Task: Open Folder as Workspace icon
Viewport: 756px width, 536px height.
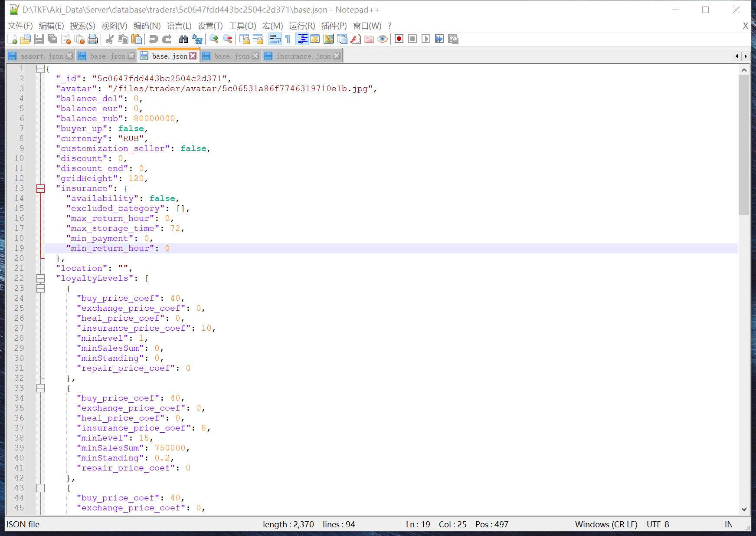Action: tap(369, 39)
